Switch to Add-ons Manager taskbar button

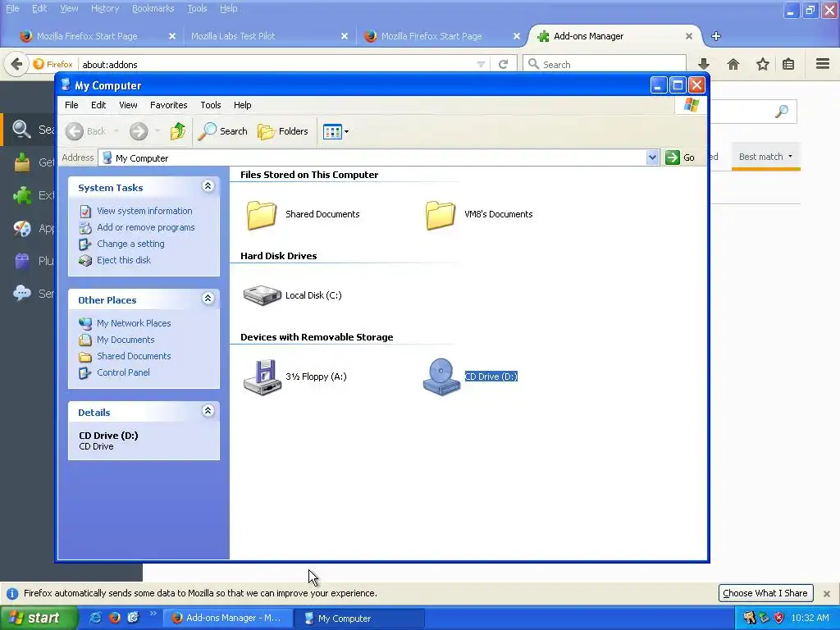228,619
